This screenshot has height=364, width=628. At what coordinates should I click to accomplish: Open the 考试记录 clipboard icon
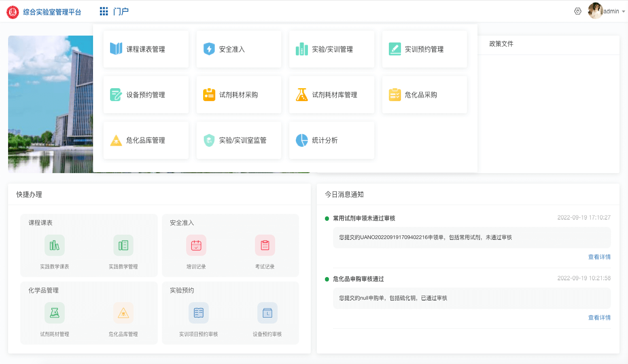(x=265, y=245)
